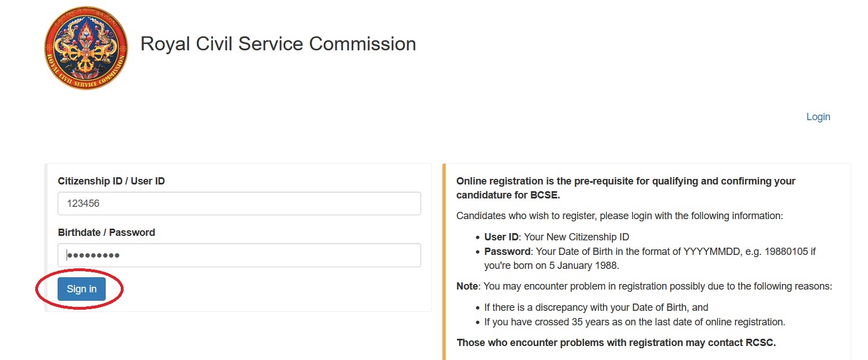Focus the Citizenship ID / User ID field
868x360 pixels.
[239, 203]
